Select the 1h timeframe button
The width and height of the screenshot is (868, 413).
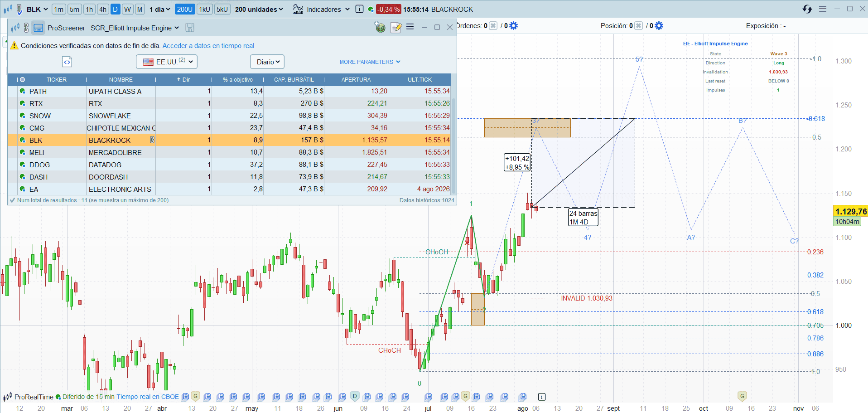click(90, 9)
